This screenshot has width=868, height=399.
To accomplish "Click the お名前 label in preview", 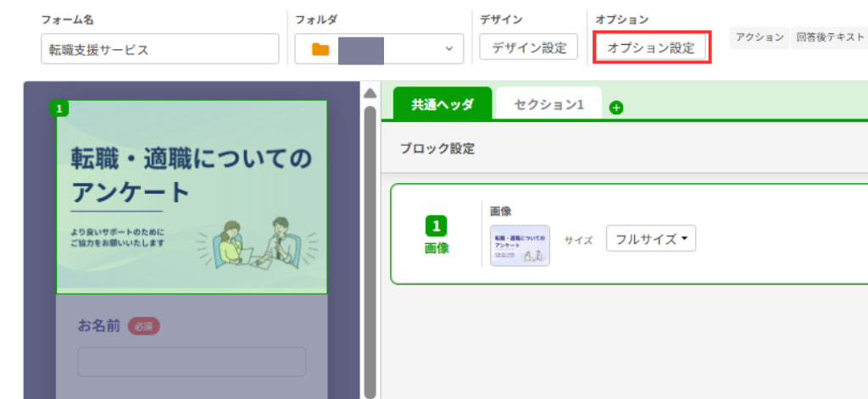I will pos(99,326).
